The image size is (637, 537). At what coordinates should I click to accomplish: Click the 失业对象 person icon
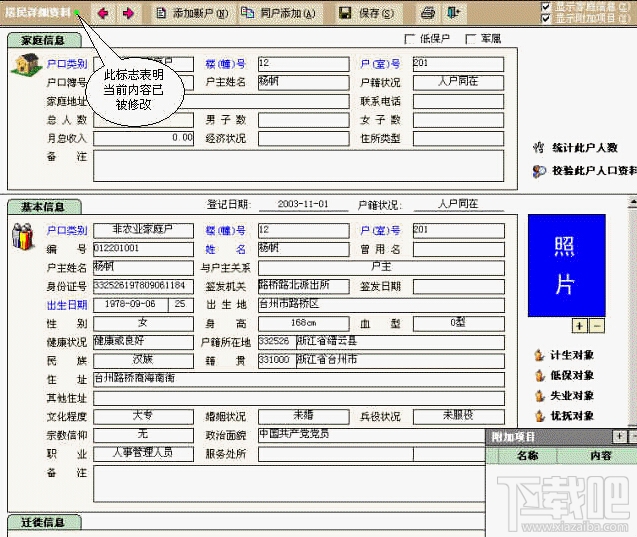click(x=540, y=396)
